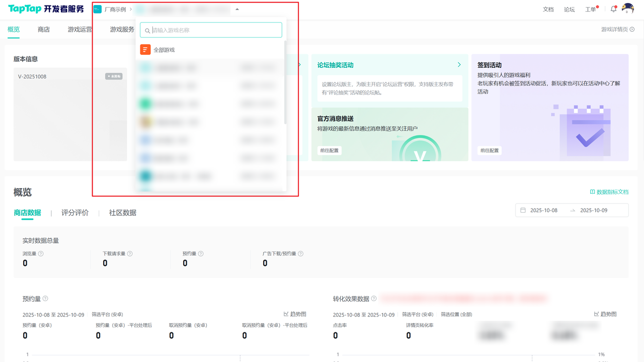The image size is (644, 362).
Task: Click 前往配置 in 签到活动 card
Action: pyautogui.click(x=489, y=150)
